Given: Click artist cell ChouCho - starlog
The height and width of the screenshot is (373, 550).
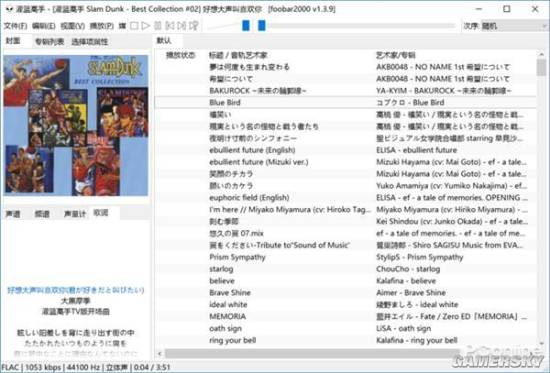Looking at the screenshot, I should point(408,269).
